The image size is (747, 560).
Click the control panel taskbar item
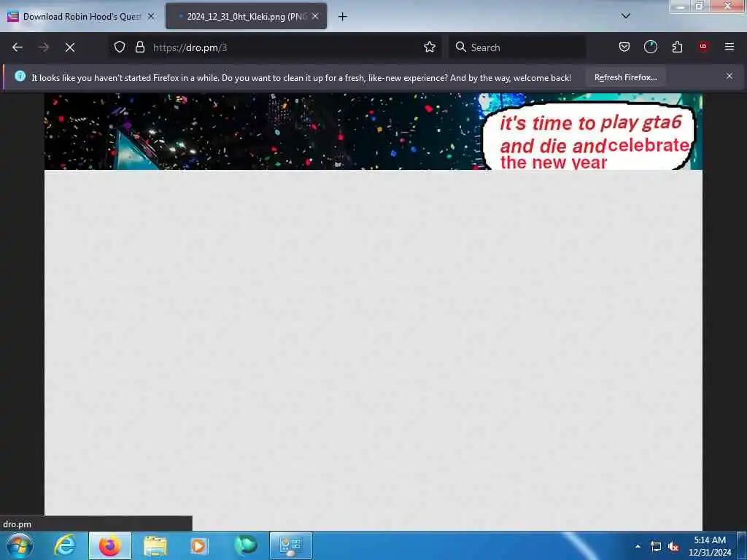point(291,545)
